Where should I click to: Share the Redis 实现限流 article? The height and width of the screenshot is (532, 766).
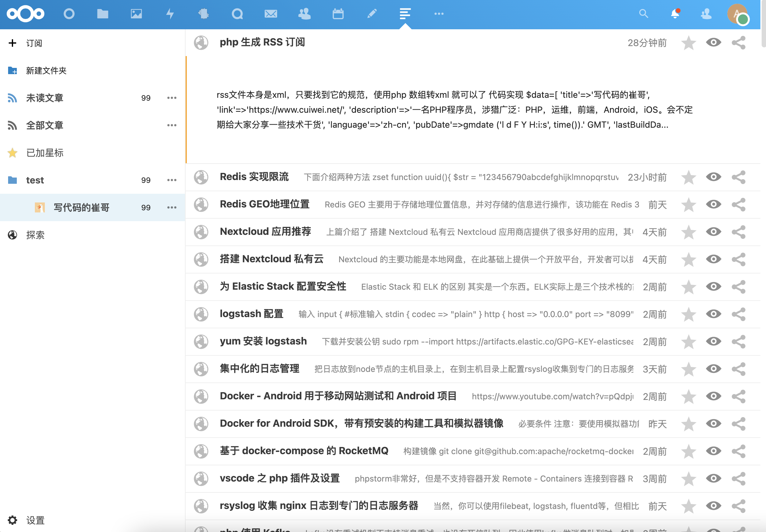click(739, 177)
